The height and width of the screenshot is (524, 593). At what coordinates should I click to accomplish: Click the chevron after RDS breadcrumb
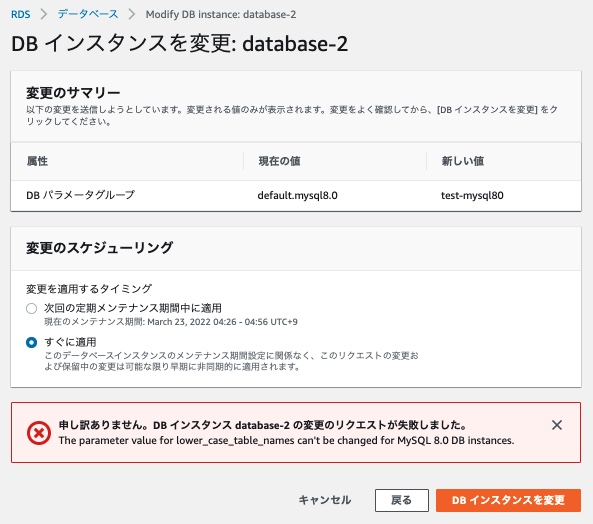point(44,14)
